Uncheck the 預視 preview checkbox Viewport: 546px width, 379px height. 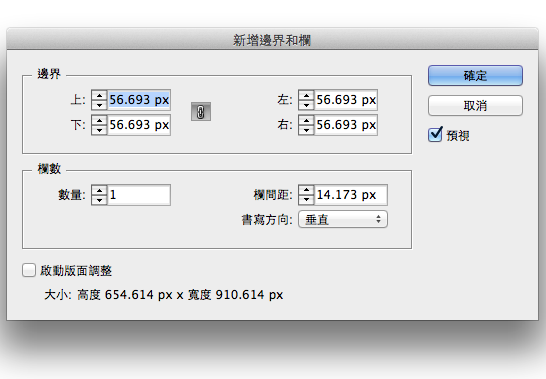[x=435, y=134]
